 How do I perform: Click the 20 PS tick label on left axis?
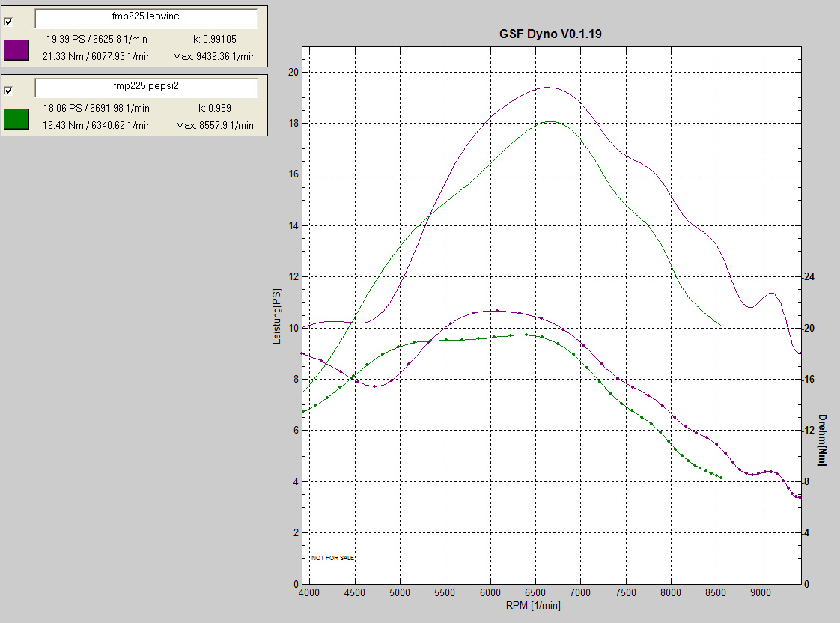click(x=293, y=73)
